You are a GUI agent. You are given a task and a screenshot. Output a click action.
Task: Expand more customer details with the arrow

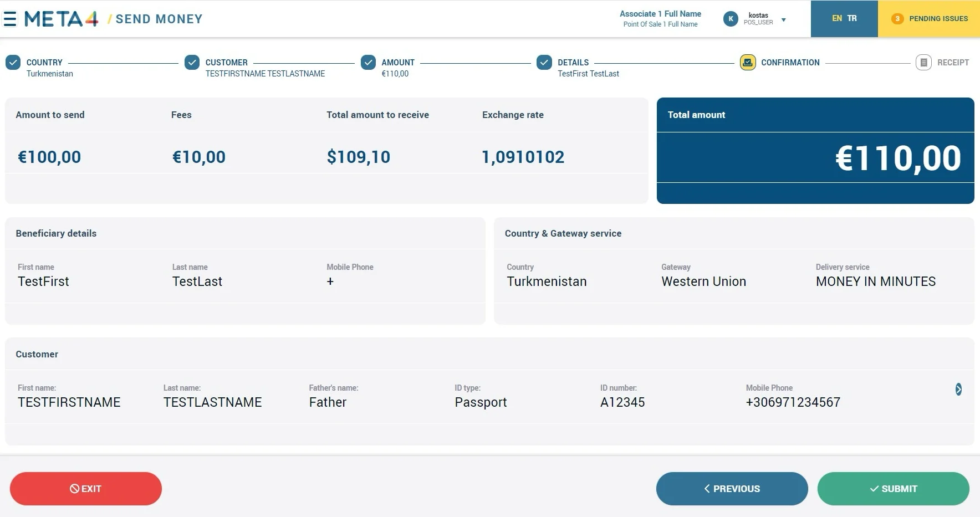[958, 389]
